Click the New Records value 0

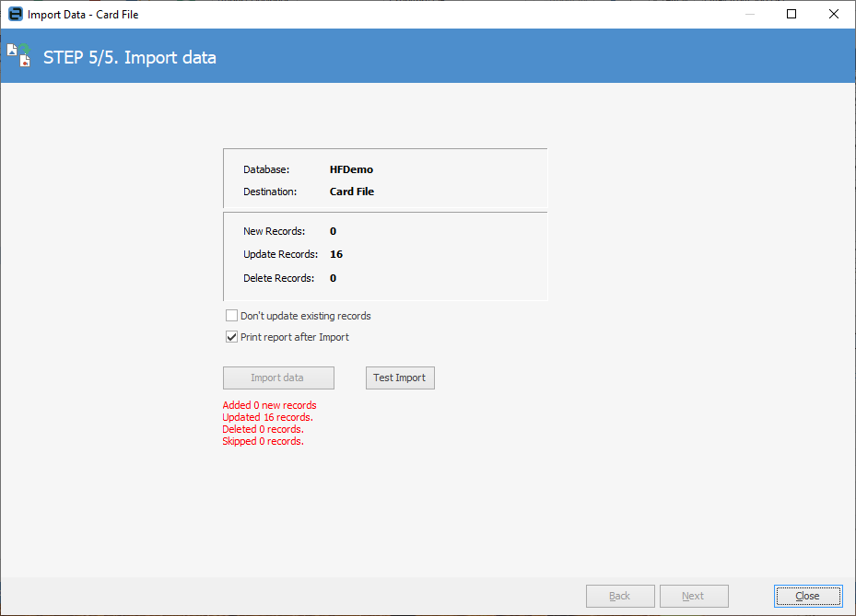333,231
